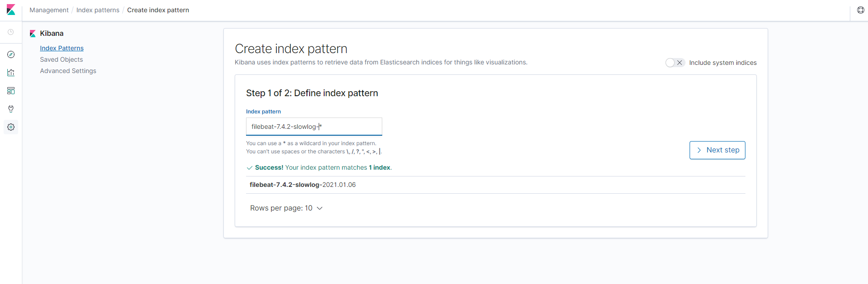868x284 pixels.
Task: Expand the Rows per page dropdown
Action: coord(286,208)
